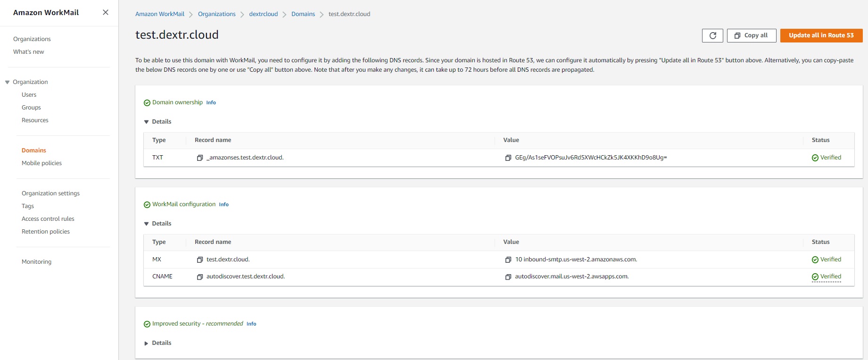Screen dimensions: 868x360
Task: Go to Organizations breadcrumb link
Action: (217, 14)
